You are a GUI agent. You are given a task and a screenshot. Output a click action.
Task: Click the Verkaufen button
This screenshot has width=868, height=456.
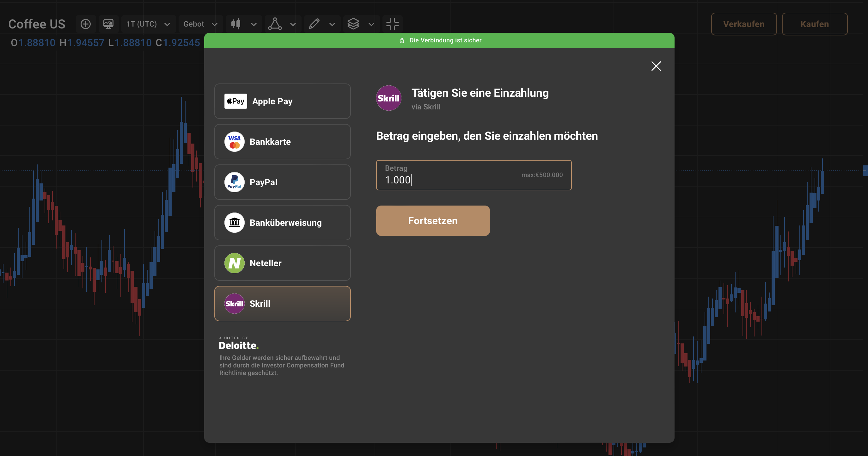coord(744,24)
